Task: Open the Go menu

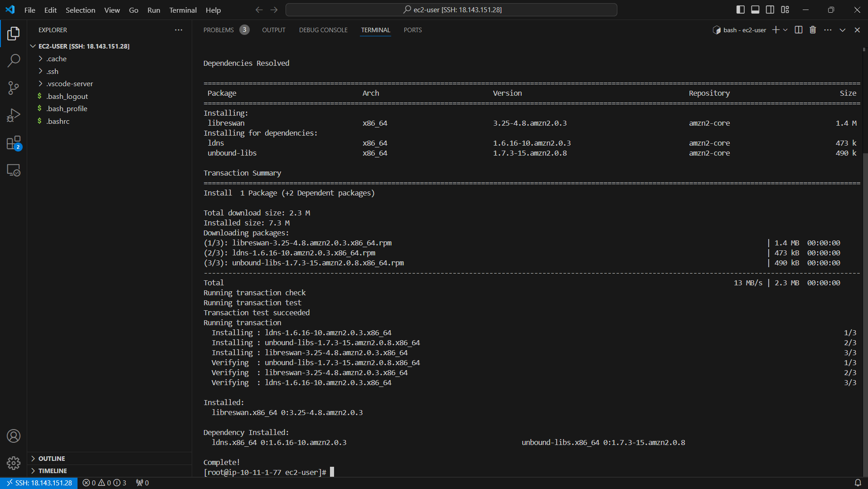Action: pos(133,10)
